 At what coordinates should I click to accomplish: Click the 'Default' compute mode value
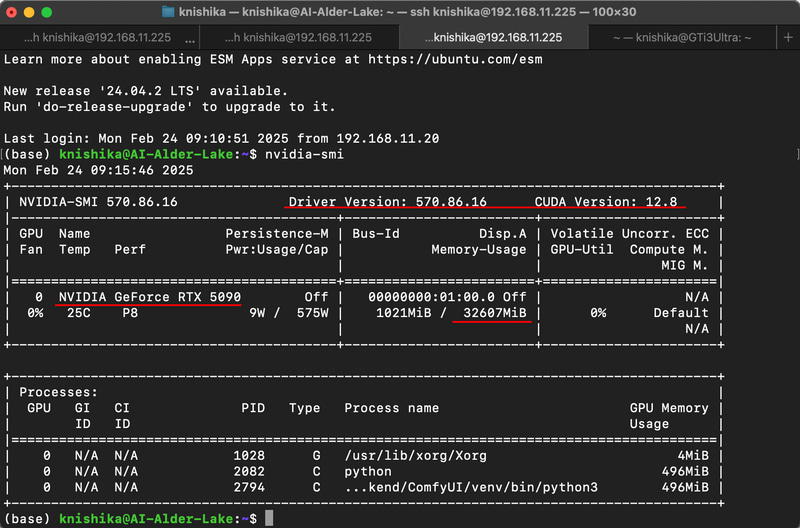tap(681, 312)
